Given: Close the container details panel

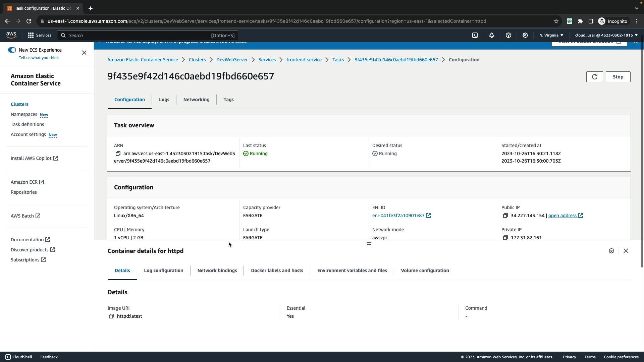Looking at the screenshot, I should pos(626,251).
